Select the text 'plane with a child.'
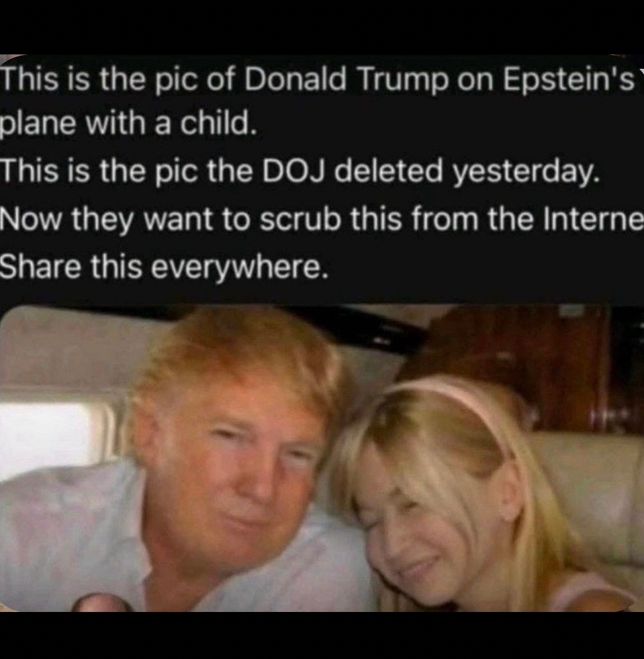The width and height of the screenshot is (644, 659). (128, 124)
